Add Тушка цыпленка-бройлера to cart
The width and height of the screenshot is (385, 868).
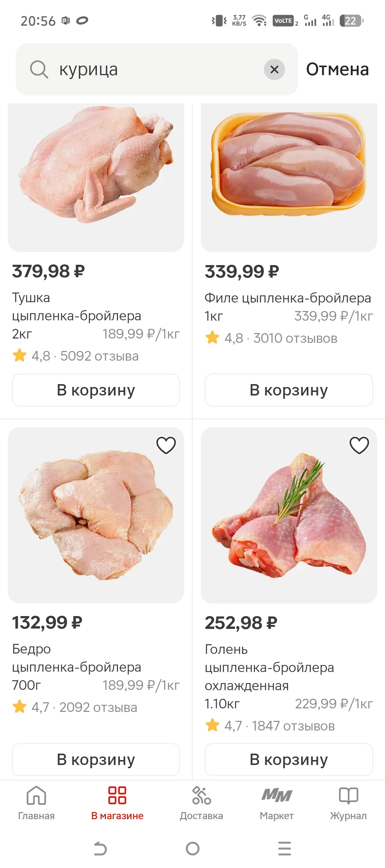[x=96, y=390]
